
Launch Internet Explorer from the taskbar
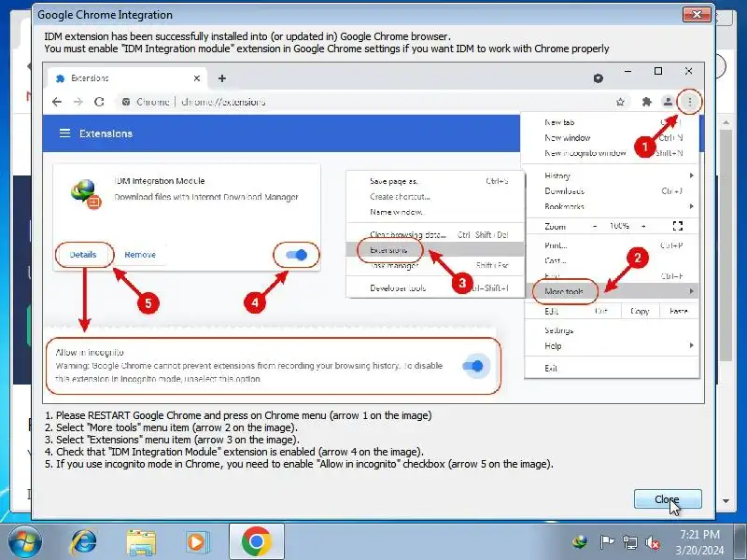[84, 542]
